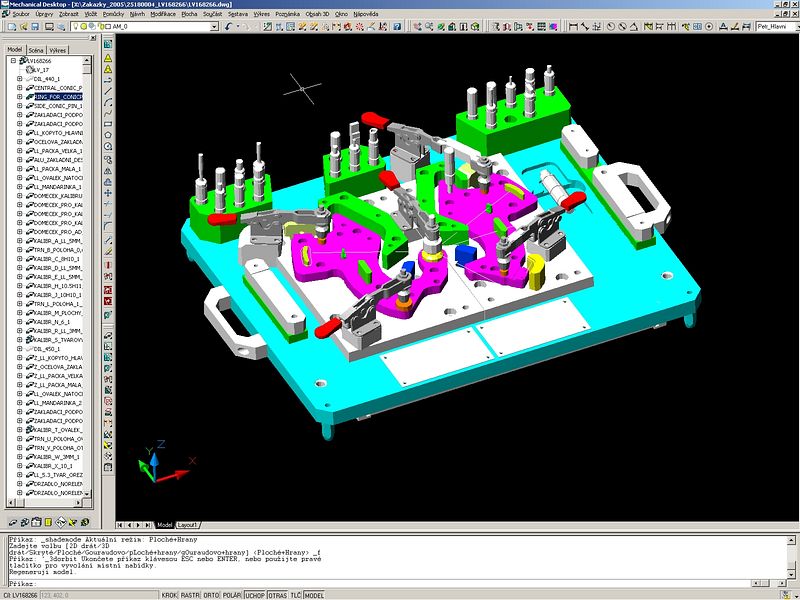Click the Undo arrow icon
The image size is (800, 600).
[x=228, y=27]
